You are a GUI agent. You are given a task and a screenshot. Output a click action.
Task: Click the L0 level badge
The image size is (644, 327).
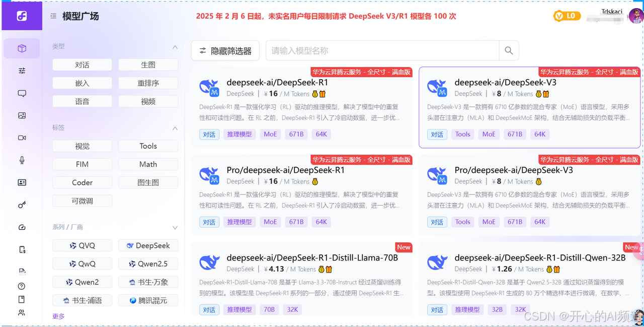pyautogui.click(x=566, y=16)
